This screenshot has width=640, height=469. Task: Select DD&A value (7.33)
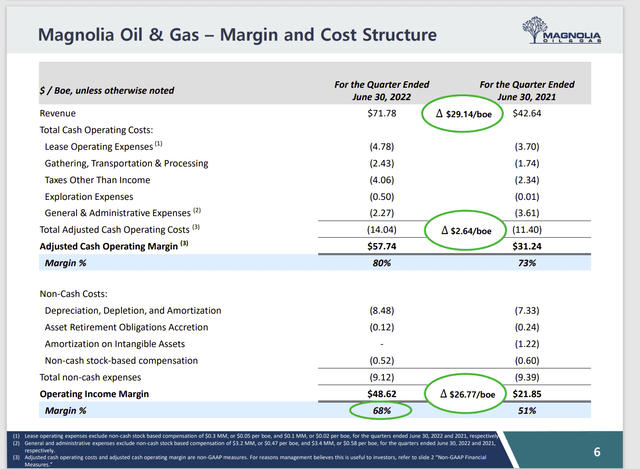527,311
